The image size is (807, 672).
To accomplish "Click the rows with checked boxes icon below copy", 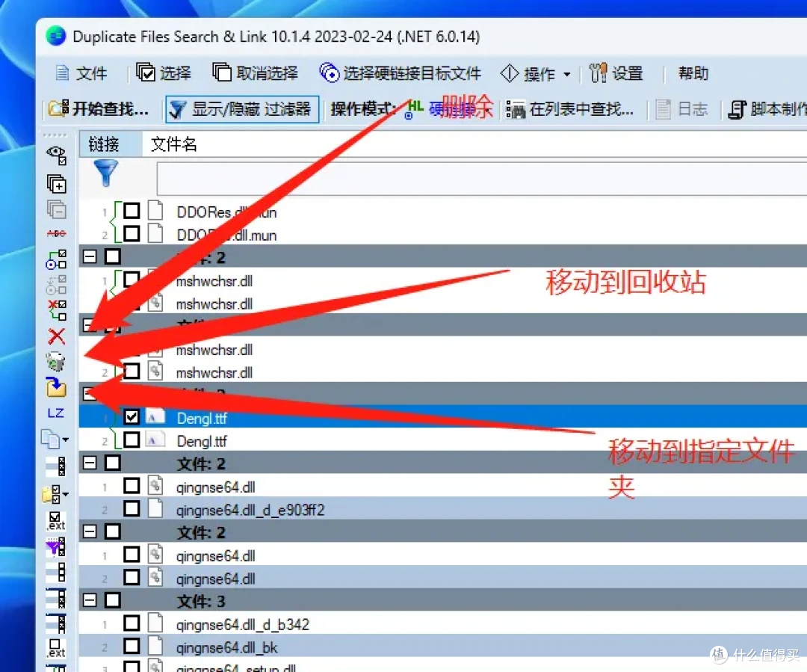I will (55, 466).
